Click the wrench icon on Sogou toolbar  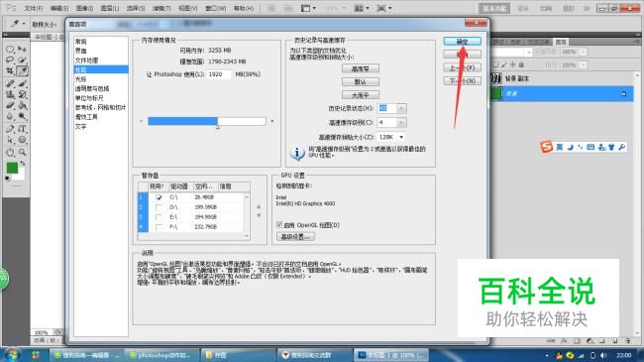click(x=621, y=147)
